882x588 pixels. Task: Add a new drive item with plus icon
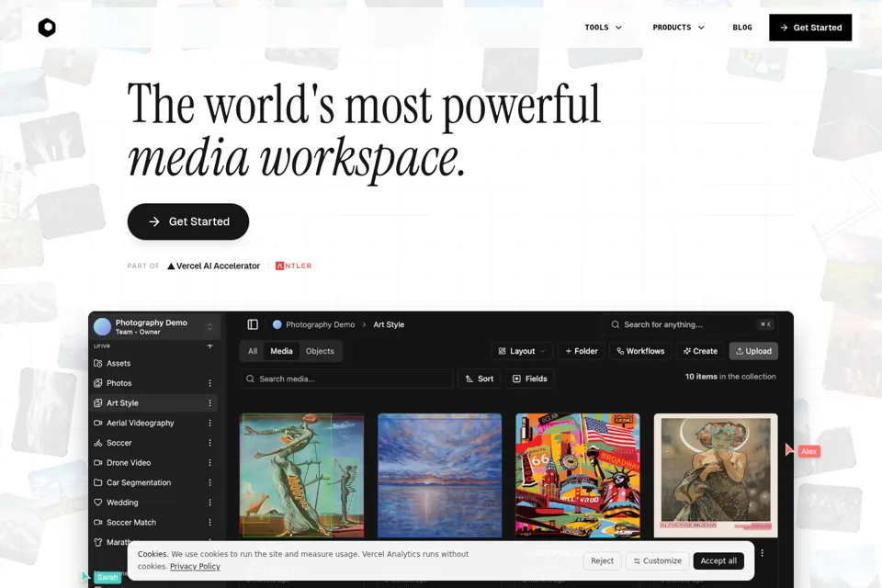tap(209, 345)
